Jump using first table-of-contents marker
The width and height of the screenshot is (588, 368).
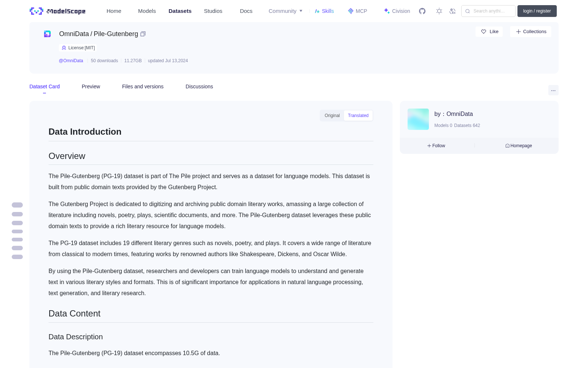tap(17, 205)
